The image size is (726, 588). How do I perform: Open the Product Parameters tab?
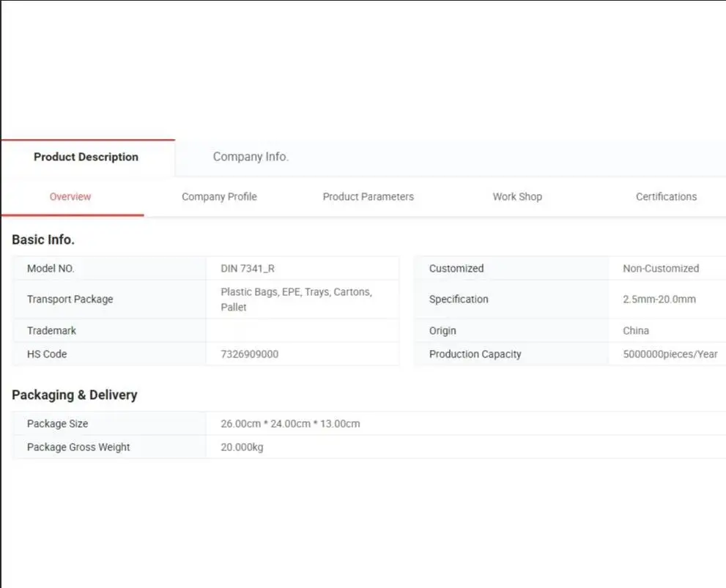point(368,196)
